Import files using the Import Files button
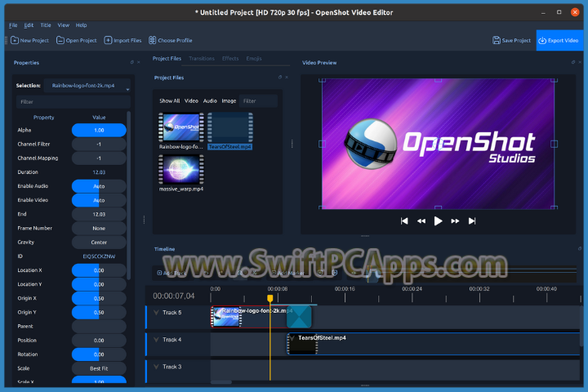588x392 pixels. [122, 41]
